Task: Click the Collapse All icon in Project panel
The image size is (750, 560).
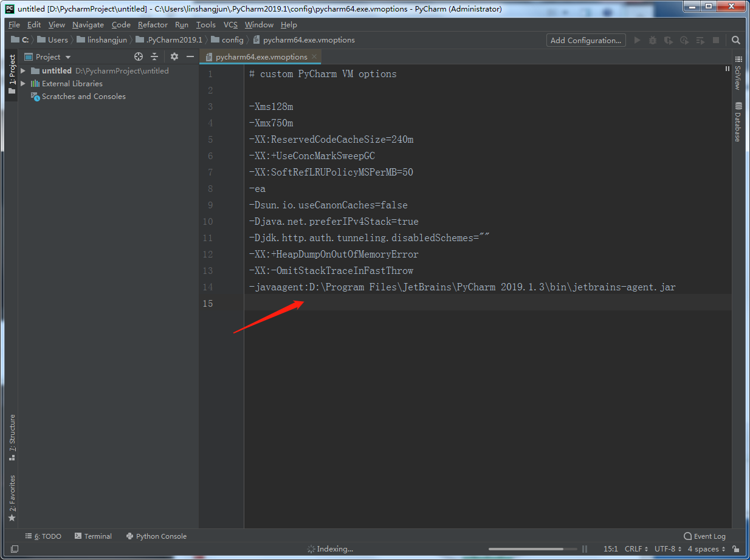Action: [154, 56]
